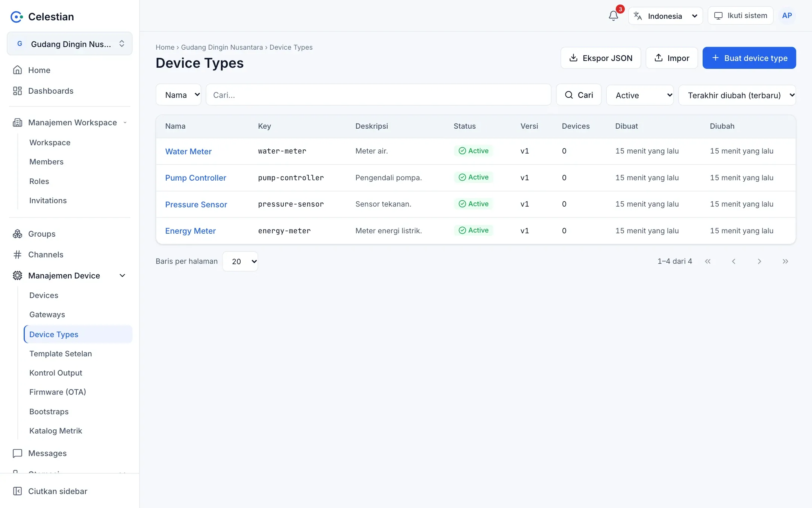Viewport: 812px width, 508px height.
Task: Open the Active status filter
Action: 640,95
